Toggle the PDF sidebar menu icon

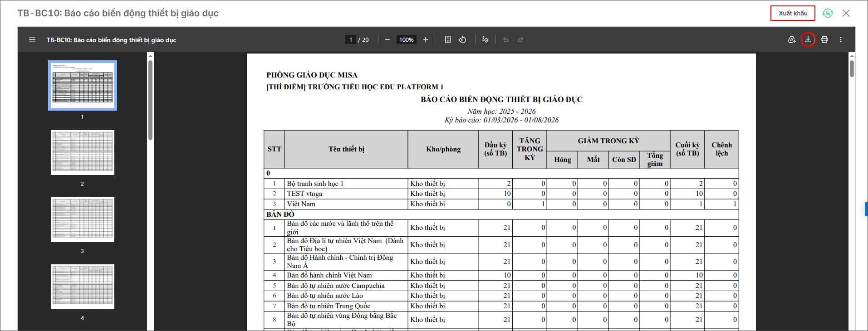[x=32, y=40]
